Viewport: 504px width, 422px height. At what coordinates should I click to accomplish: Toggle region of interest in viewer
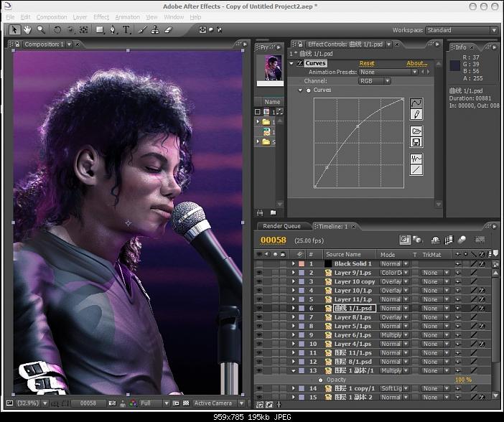click(176, 403)
